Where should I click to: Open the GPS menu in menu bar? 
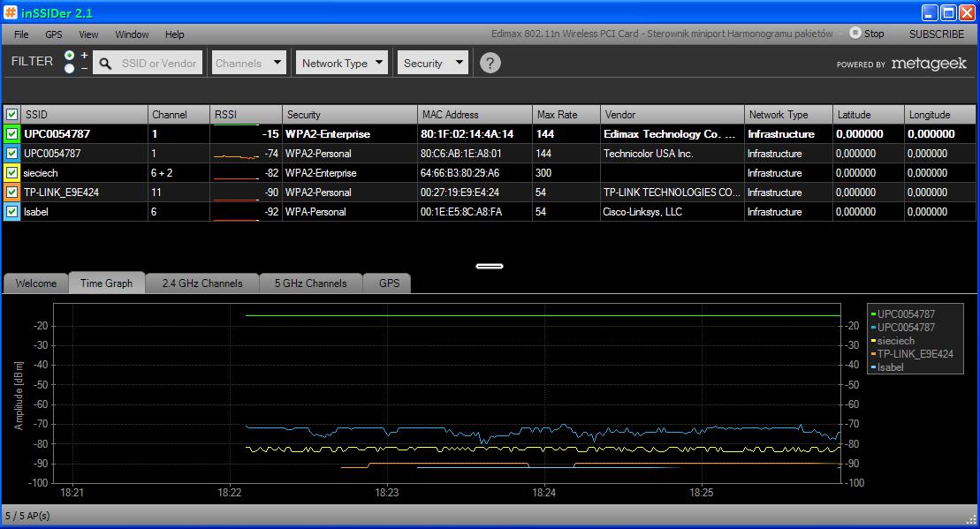click(x=54, y=34)
